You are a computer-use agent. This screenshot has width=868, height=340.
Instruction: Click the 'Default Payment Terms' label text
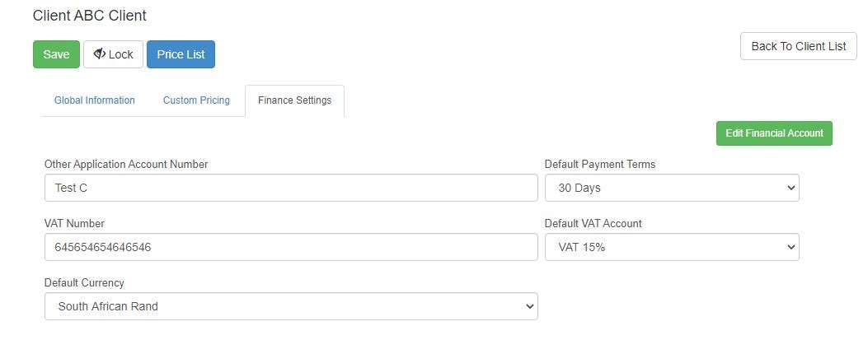pyautogui.click(x=600, y=164)
